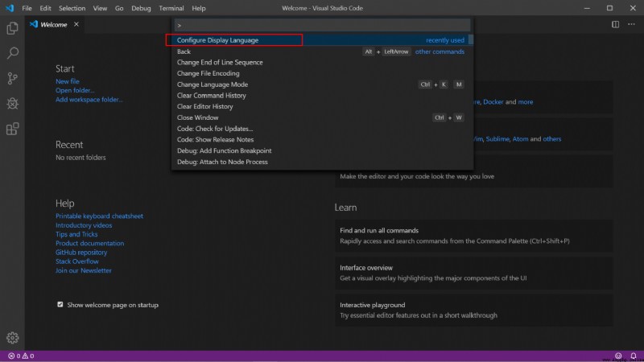Toggle Show welcome page on startup checkbox
Screen dimensions: 644x362
tap(60, 305)
